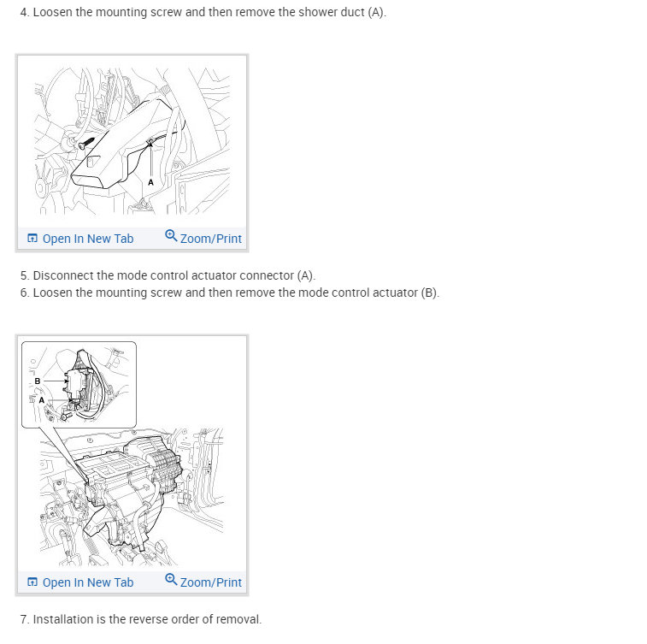This screenshot has height=644, width=647.
Task: Click the mounting screw drawn in the shower duct diagram
Action: click(86, 143)
